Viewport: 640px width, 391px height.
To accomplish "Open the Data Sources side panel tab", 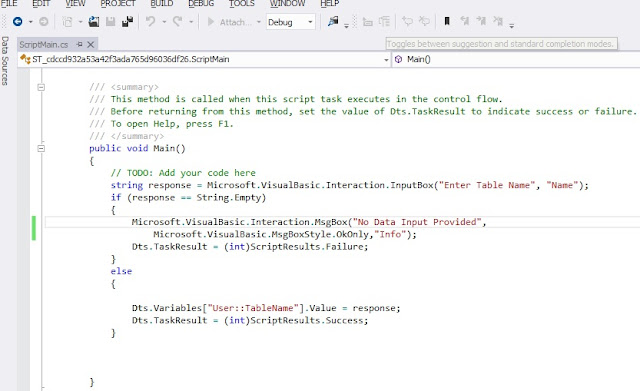I will [5, 61].
